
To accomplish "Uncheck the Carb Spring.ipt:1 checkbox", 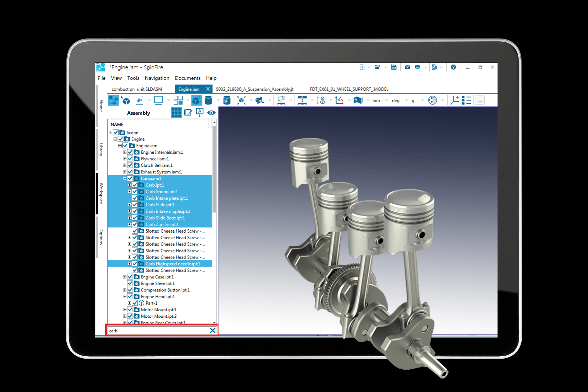I will point(135,192).
